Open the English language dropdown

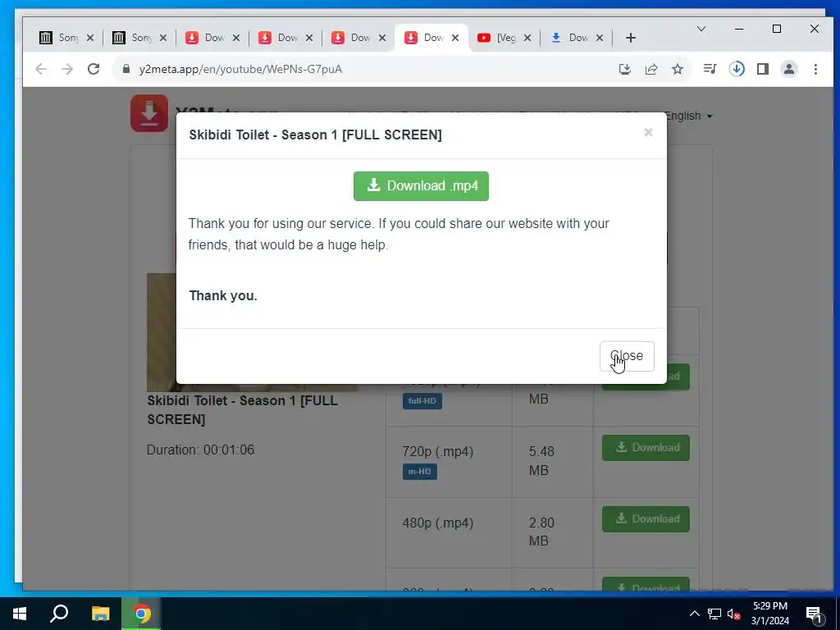point(688,116)
